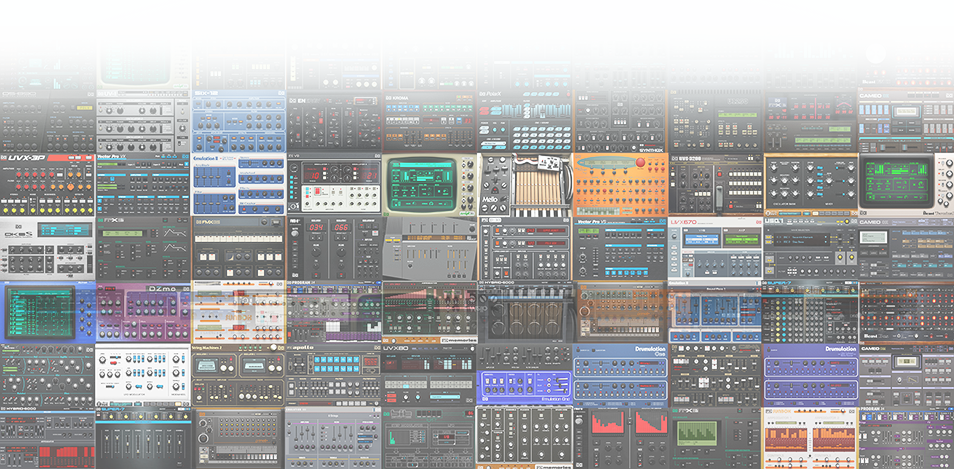Open the blue-framed green CRT thumbnail
The width and height of the screenshot is (954, 469).
(47, 312)
